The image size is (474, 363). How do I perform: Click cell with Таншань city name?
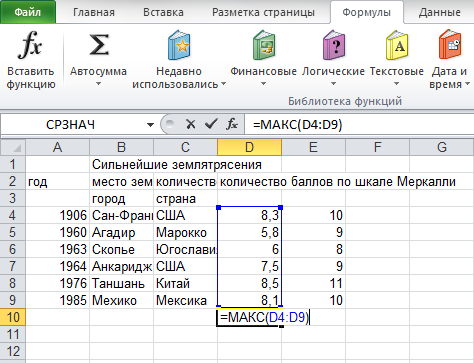tap(121, 283)
